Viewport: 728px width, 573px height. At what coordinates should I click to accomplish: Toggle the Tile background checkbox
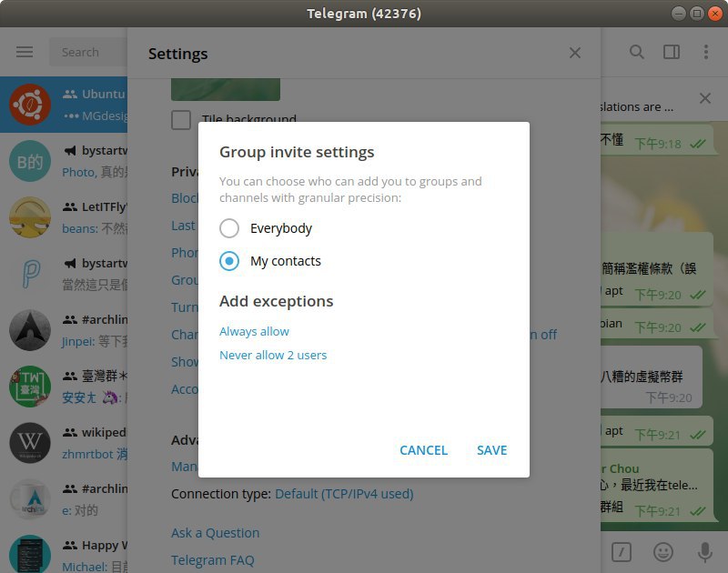coord(180,120)
